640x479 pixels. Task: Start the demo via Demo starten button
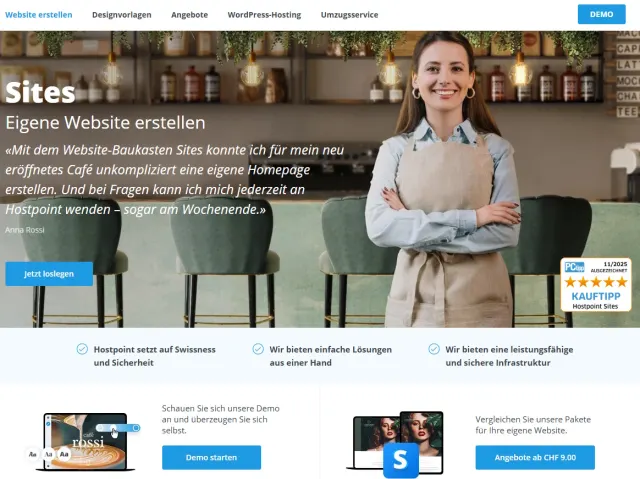tap(211, 457)
